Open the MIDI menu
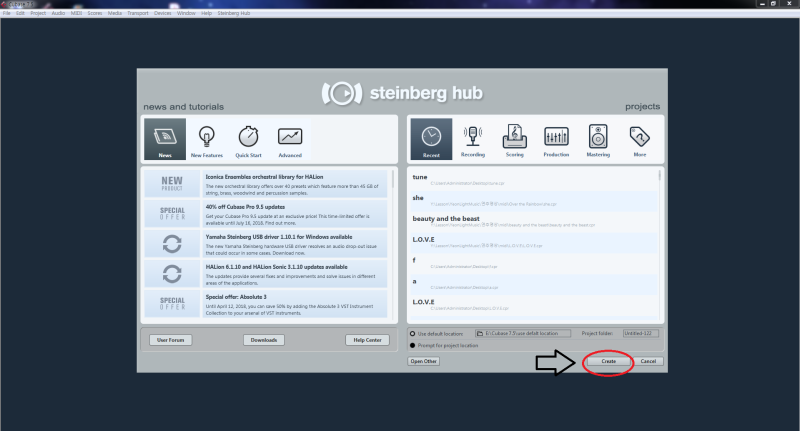Screen dimensions: 800x431 coord(77,13)
